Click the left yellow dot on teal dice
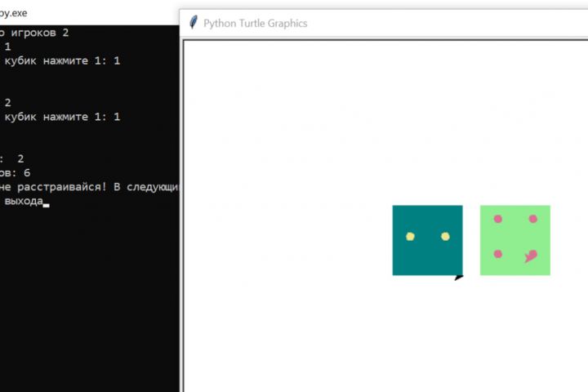The height and width of the screenshot is (392, 588). [410, 236]
